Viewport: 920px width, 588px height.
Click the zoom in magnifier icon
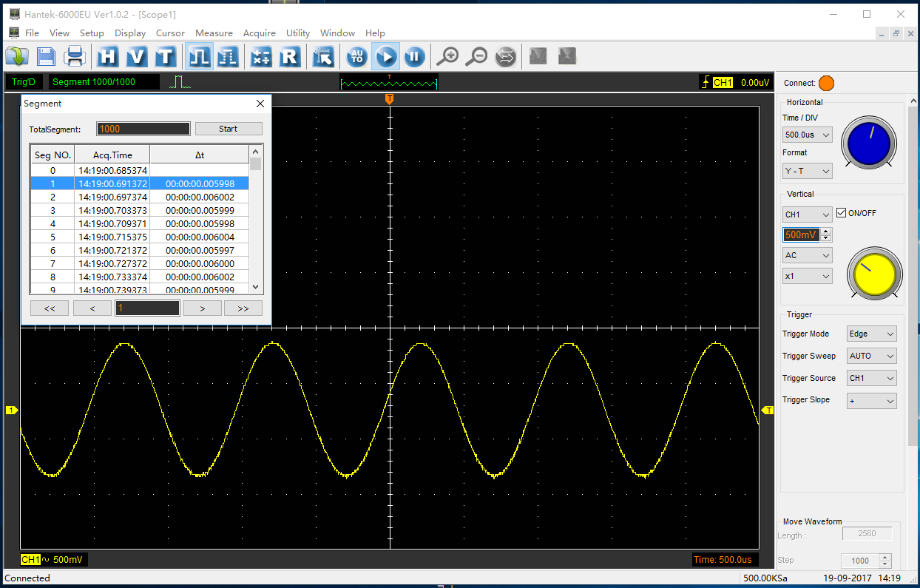click(447, 56)
